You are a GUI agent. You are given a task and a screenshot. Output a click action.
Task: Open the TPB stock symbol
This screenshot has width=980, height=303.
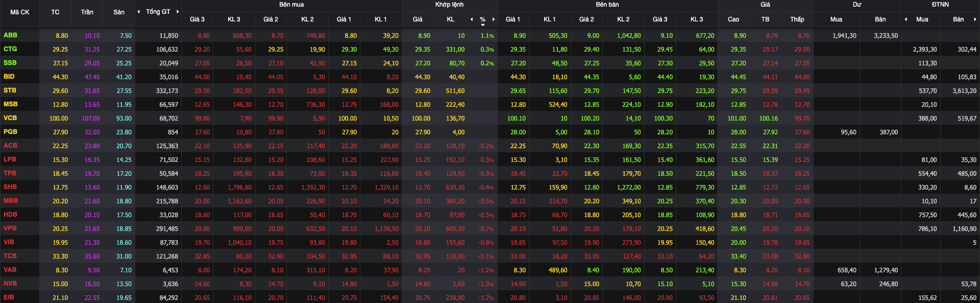pyautogui.click(x=10, y=173)
